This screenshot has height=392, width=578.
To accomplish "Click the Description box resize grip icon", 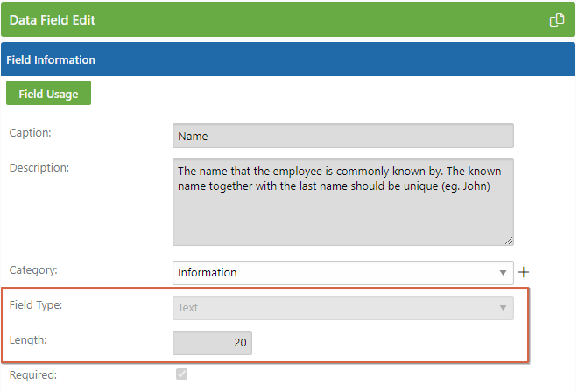I will [509, 241].
